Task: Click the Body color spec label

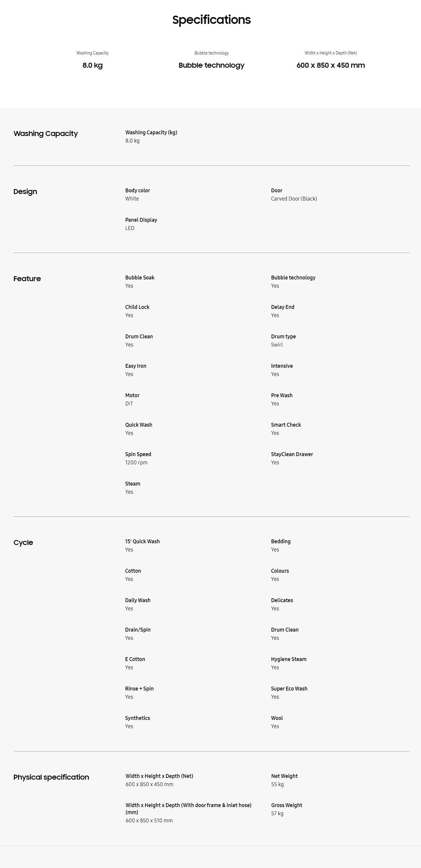Action: [138, 191]
